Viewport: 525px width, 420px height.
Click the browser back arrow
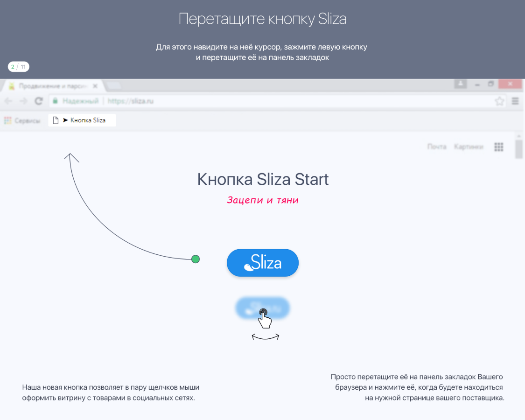8,101
